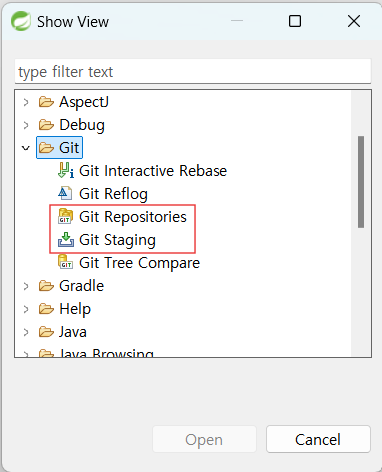Select the Git Interactive Rebase view

pos(153,171)
